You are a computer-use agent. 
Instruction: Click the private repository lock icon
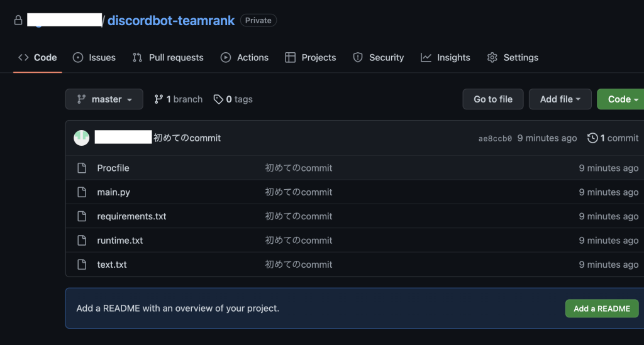pyautogui.click(x=18, y=20)
